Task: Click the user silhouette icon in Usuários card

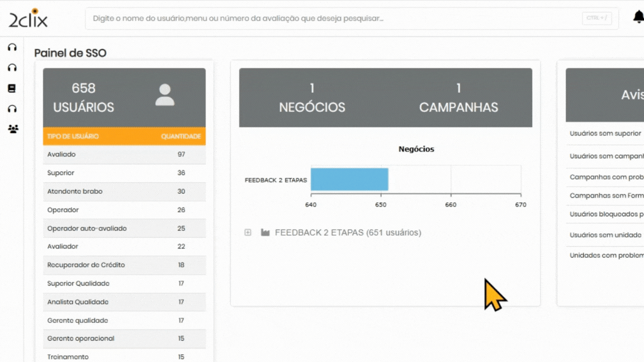Action: pos(164,95)
